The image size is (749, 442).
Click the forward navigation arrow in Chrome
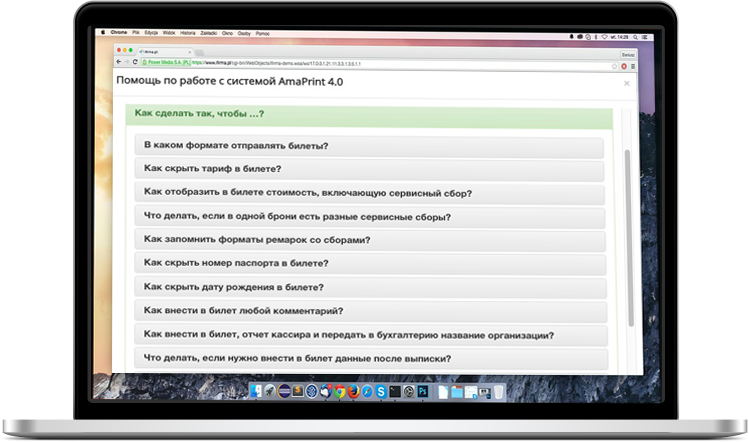(x=127, y=62)
